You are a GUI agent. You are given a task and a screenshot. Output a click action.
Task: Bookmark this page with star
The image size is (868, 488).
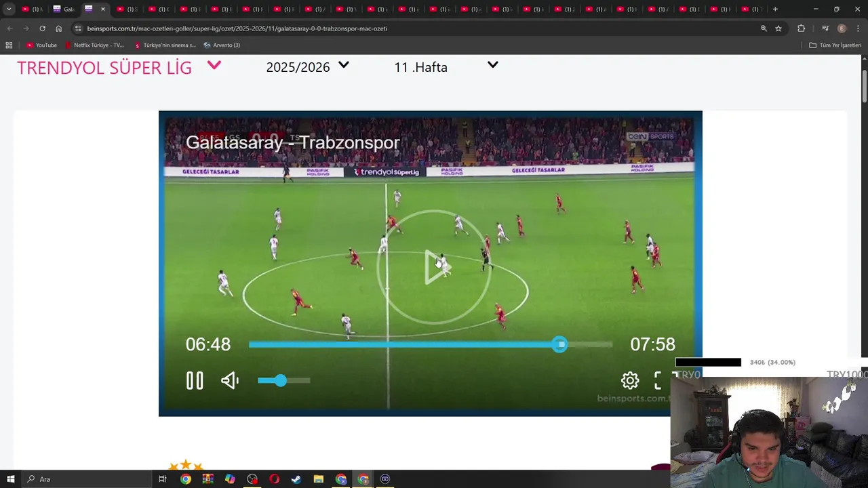[778, 28]
